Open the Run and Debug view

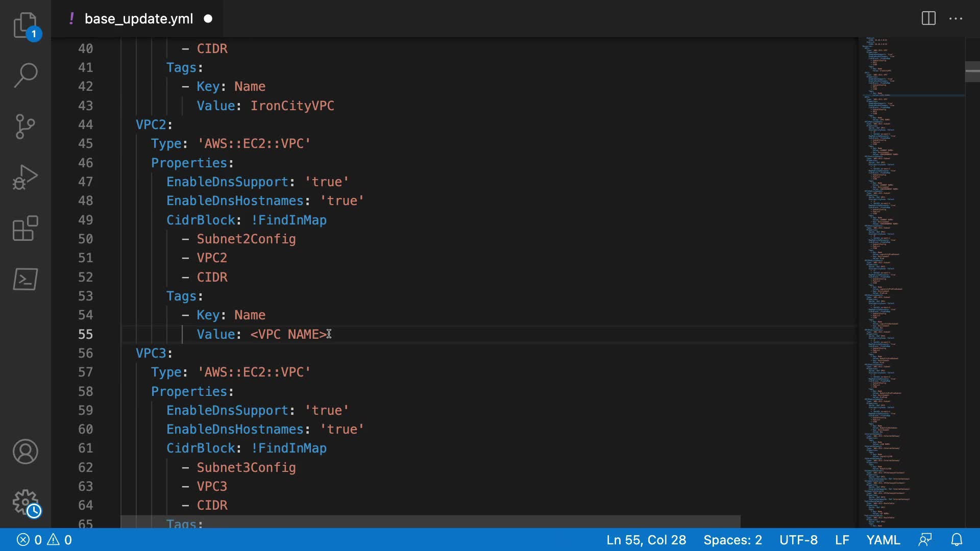click(25, 177)
